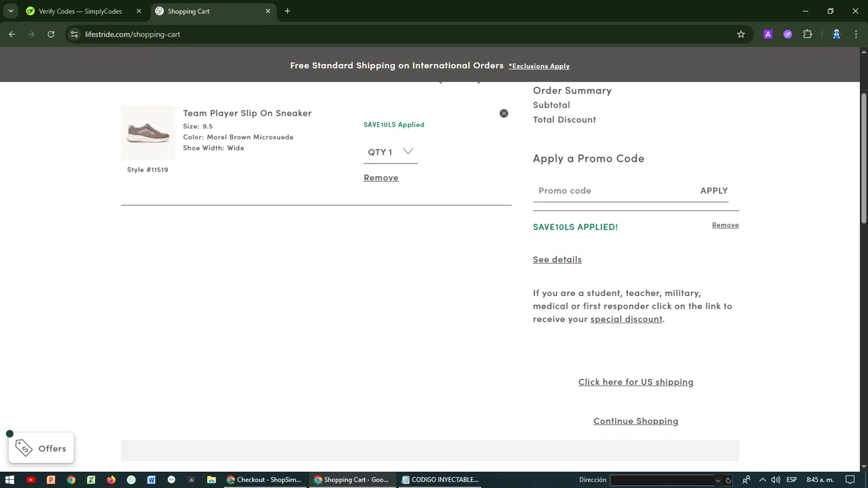Screen dimensions: 868x488
Task: Open File Explorer from the taskbar
Action: [x=212, y=480]
